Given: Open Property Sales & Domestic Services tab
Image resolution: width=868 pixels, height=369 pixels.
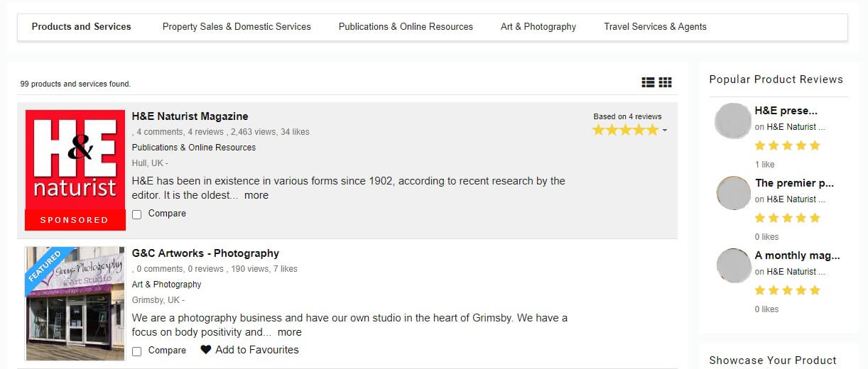Looking at the screenshot, I should 237,27.
